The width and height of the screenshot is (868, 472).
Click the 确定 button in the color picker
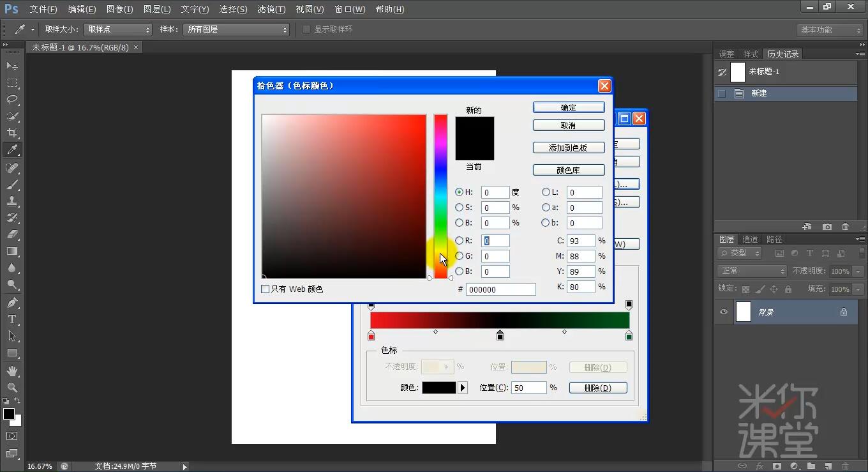(568, 107)
